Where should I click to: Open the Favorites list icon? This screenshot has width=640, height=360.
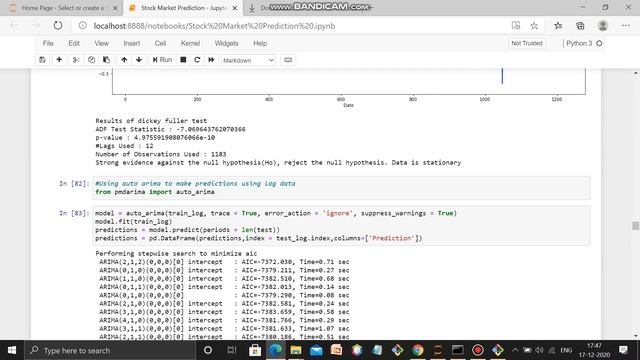click(558, 26)
